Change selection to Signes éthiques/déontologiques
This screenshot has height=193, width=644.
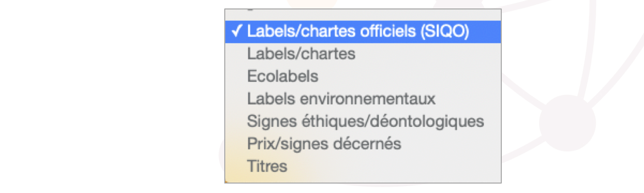[363, 121]
